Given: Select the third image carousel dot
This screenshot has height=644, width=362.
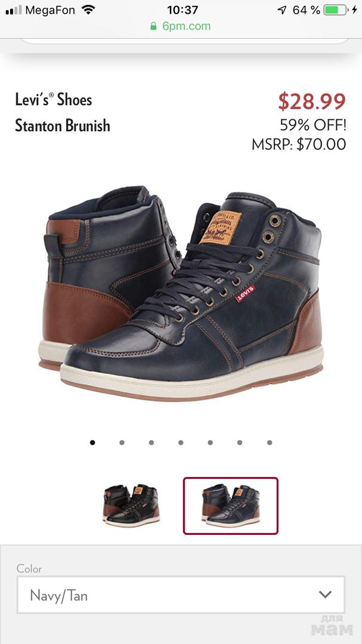Looking at the screenshot, I should tap(151, 442).
